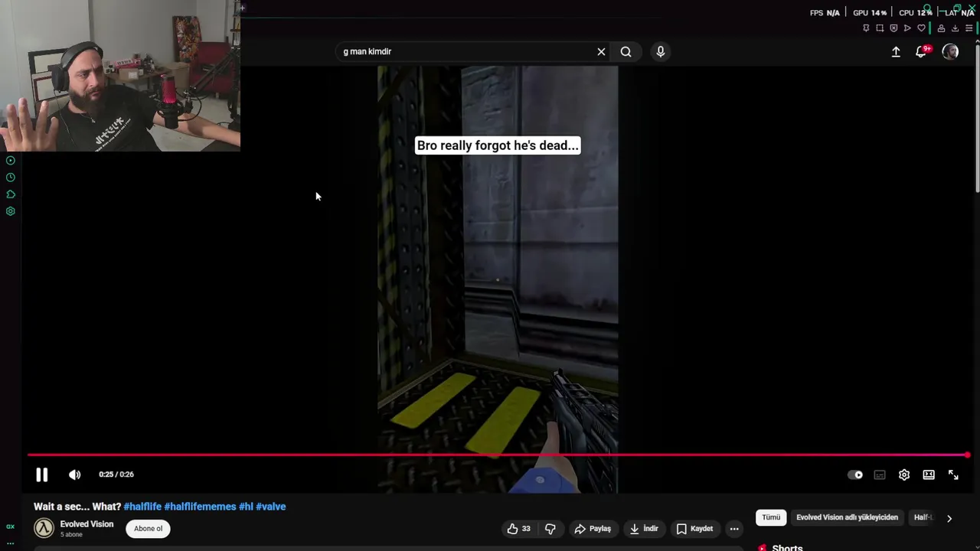Switch to theater mode view

click(929, 475)
